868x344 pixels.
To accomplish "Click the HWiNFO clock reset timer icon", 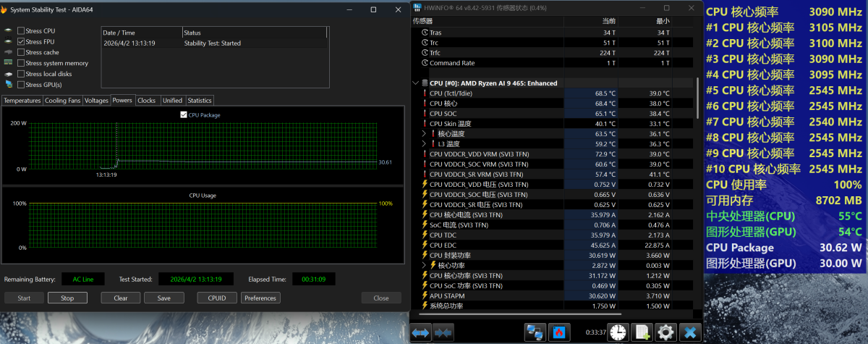I will [x=618, y=332].
